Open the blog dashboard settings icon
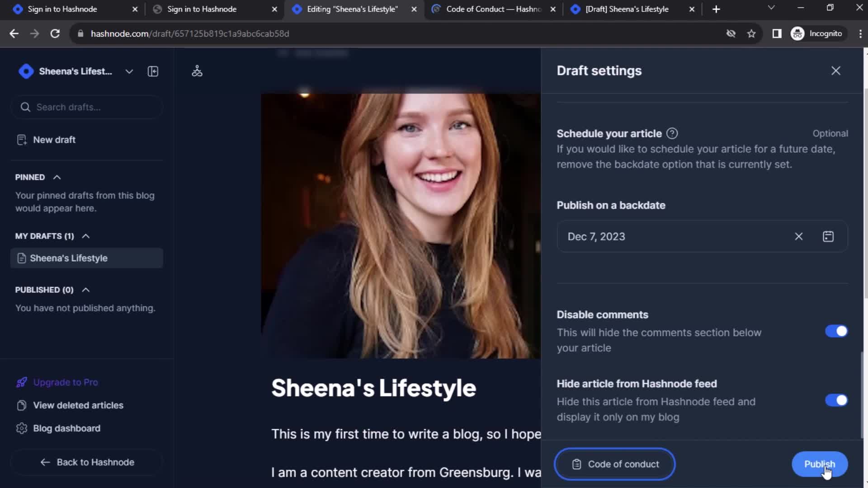Viewport: 868px width, 488px height. pyautogui.click(x=21, y=428)
